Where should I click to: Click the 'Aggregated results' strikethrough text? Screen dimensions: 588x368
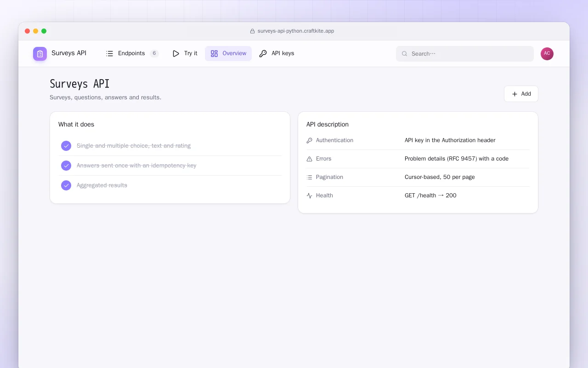(102, 185)
